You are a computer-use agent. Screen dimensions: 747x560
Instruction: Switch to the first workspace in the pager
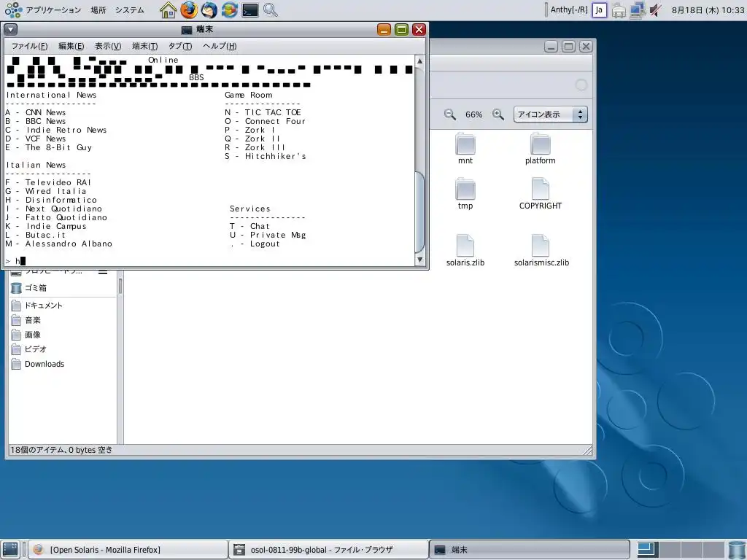click(649, 550)
